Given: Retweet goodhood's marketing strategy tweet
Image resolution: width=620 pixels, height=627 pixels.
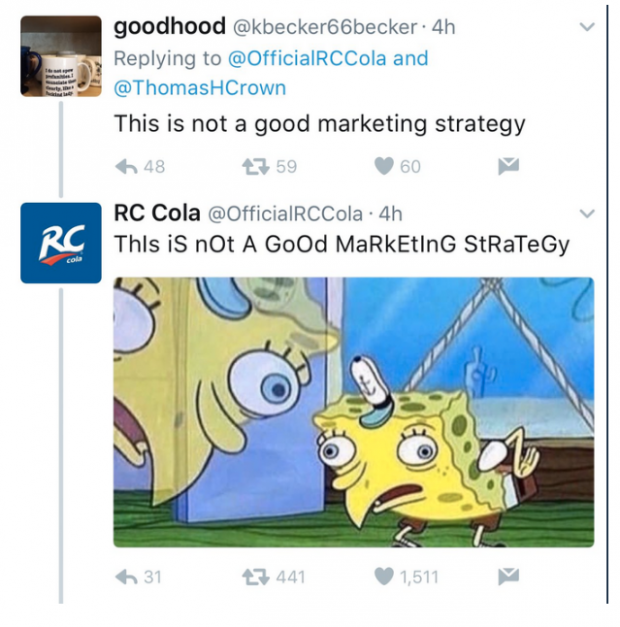Looking at the screenshot, I should [256, 167].
